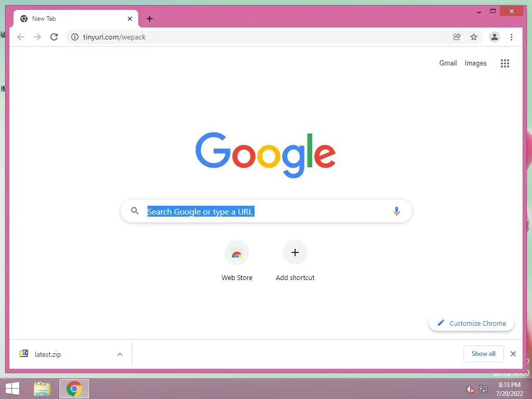Open the downloaded latest.zip file
Image resolution: width=532 pixels, height=399 pixels.
47,354
